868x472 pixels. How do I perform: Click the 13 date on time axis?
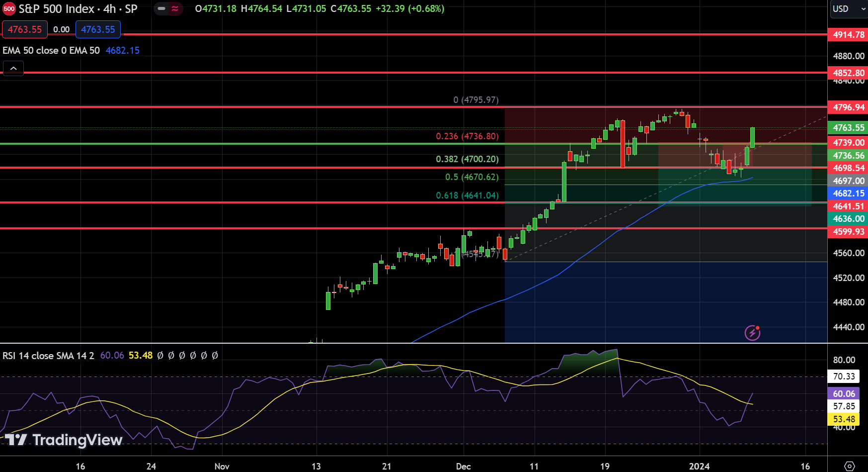pyautogui.click(x=316, y=466)
